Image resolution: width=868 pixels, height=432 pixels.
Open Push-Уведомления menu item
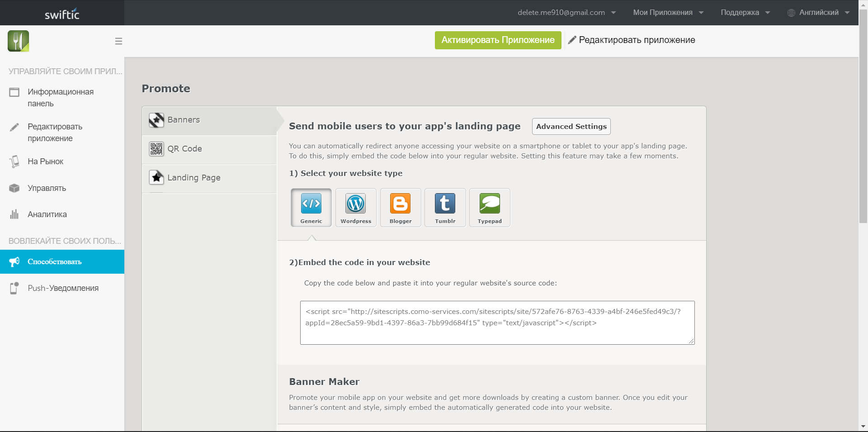tap(62, 288)
